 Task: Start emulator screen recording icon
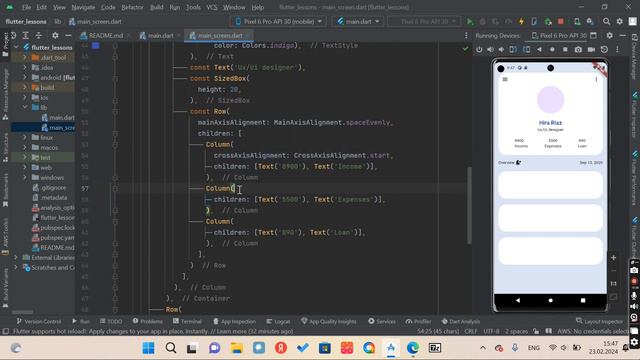tap(591, 49)
